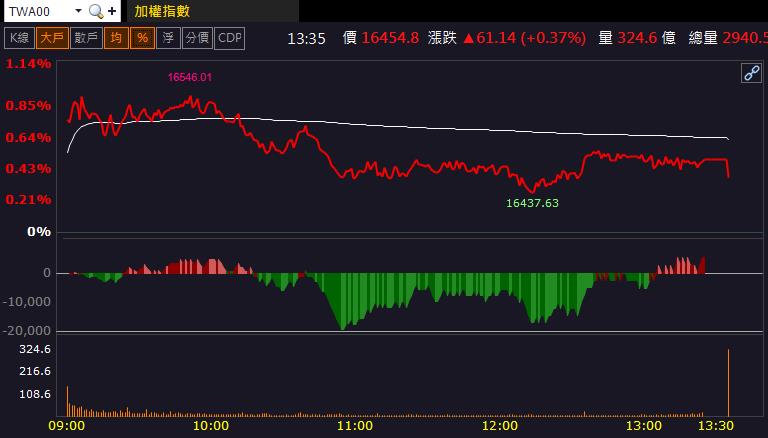The image size is (768, 438).
Task: Click the 12:00 time axis marker
Action: coord(500,426)
